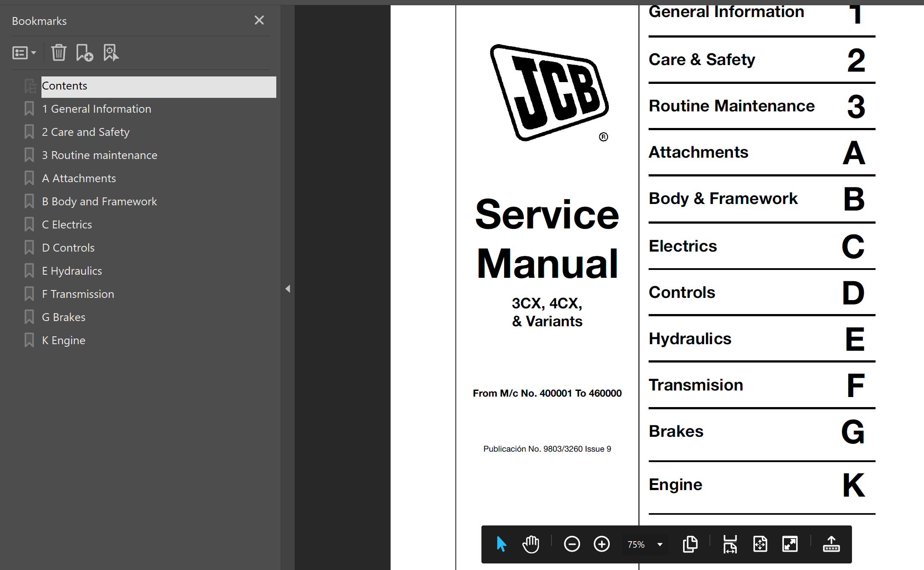Select the Contents bookmark
924x570 pixels.
[x=159, y=86]
